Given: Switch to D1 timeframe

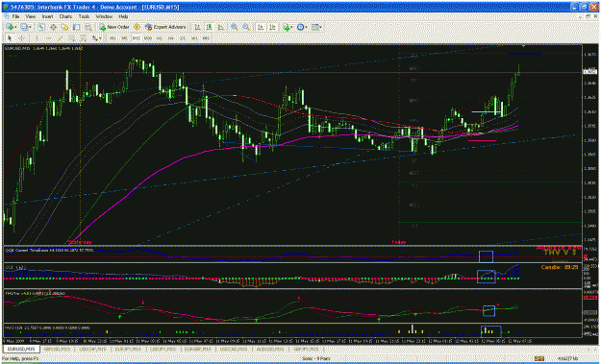Looking at the screenshot, I should click(183, 38).
